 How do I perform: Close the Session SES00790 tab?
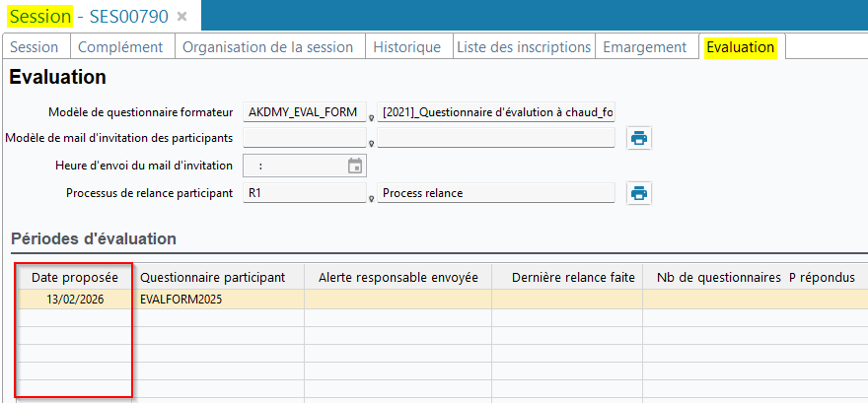182,17
